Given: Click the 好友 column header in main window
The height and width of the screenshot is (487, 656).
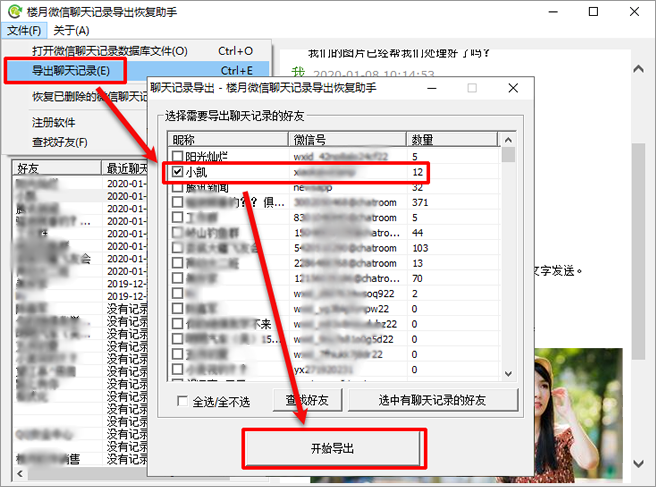Looking at the screenshot, I should point(57,168).
